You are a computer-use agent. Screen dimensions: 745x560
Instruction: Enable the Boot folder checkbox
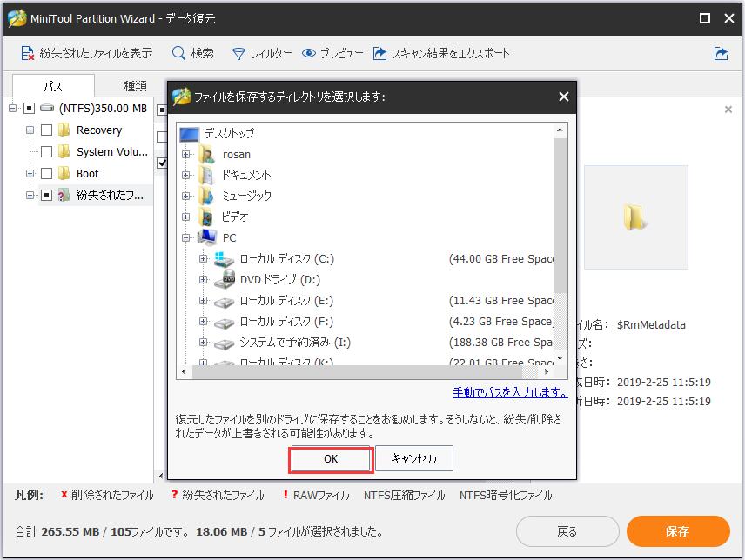click(48, 173)
